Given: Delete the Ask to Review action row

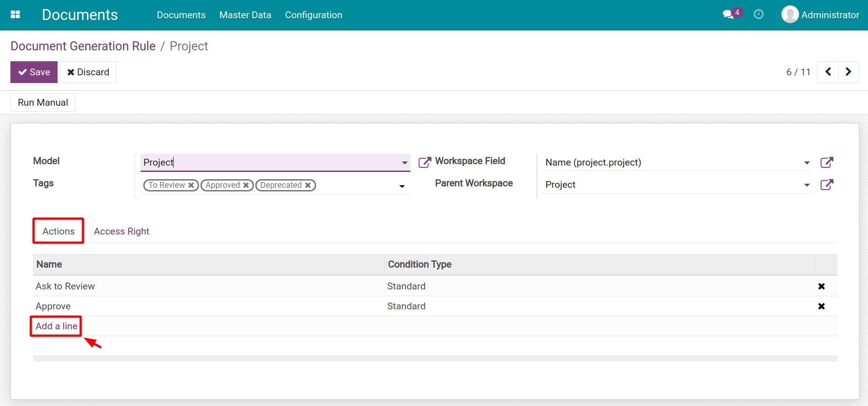Looking at the screenshot, I should pyautogui.click(x=821, y=286).
